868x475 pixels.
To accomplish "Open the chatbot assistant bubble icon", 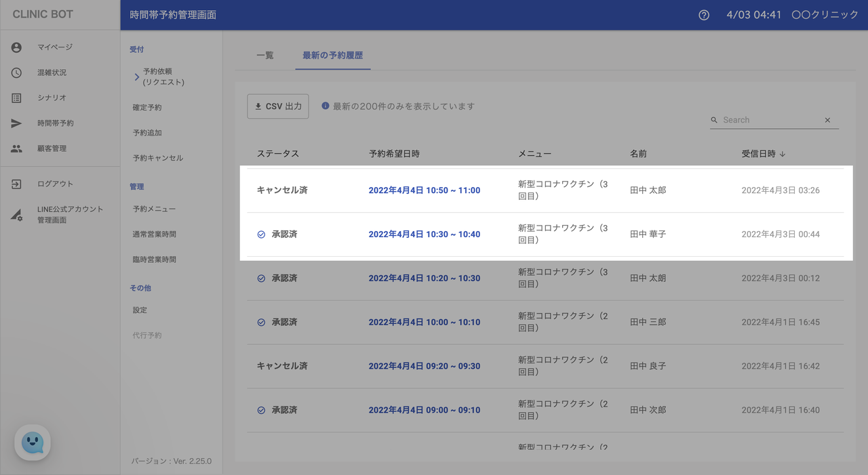I will pyautogui.click(x=33, y=442).
